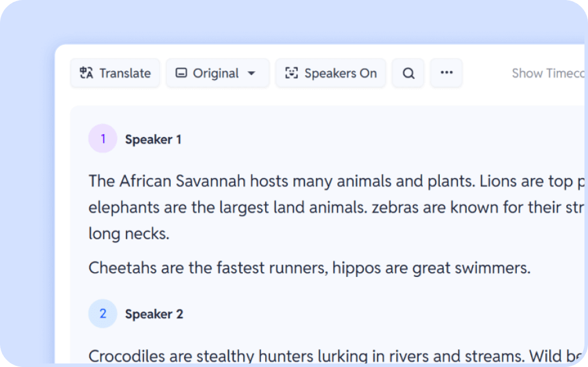Click the Original subtitle icon
Image resolution: width=588 pixels, height=367 pixels.
[x=182, y=74]
